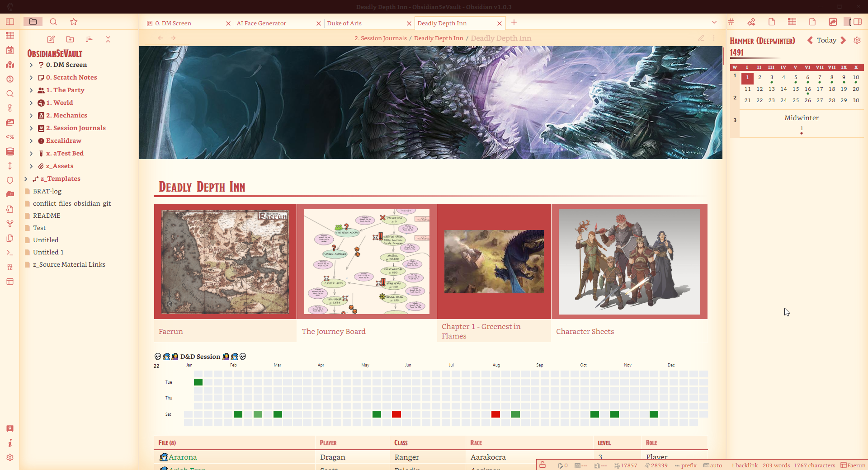This screenshot has height=470, width=868.
Task: Expand the 1. The Party folder
Action: tap(31, 90)
